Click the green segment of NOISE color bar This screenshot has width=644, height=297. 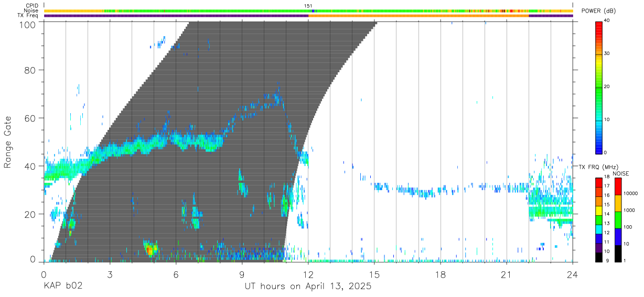point(618,219)
